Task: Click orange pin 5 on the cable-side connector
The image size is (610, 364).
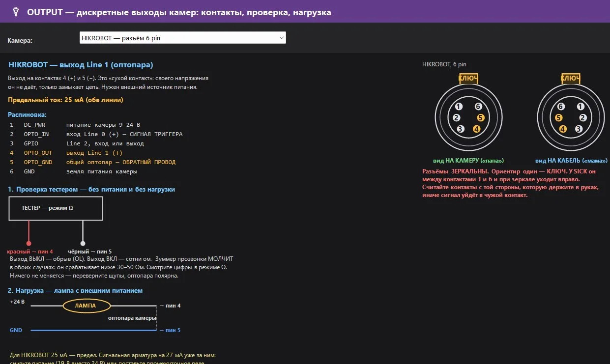Action: (558, 118)
